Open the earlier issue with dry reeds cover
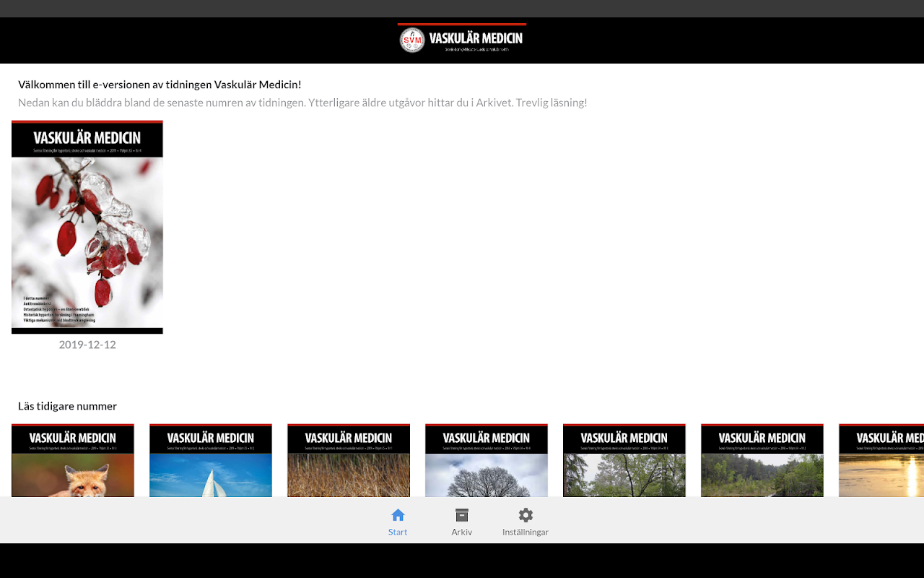Image resolution: width=924 pixels, height=578 pixels. (x=349, y=460)
